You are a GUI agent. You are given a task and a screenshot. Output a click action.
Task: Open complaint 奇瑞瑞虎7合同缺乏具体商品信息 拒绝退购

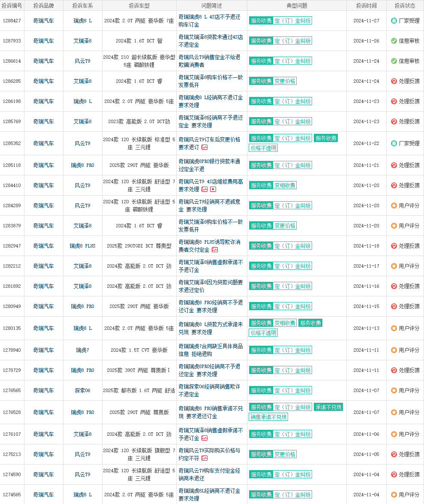(211, 350)
